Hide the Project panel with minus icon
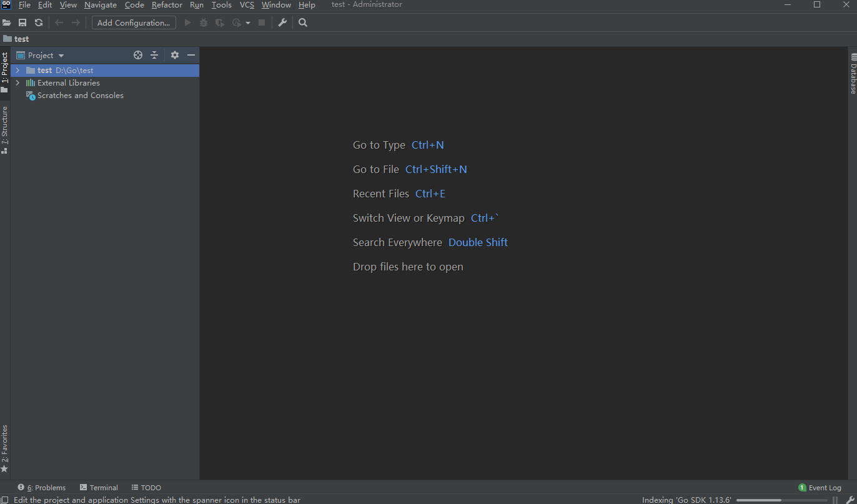The height and width of the screenshot is (504, 857). click(191, 55)
